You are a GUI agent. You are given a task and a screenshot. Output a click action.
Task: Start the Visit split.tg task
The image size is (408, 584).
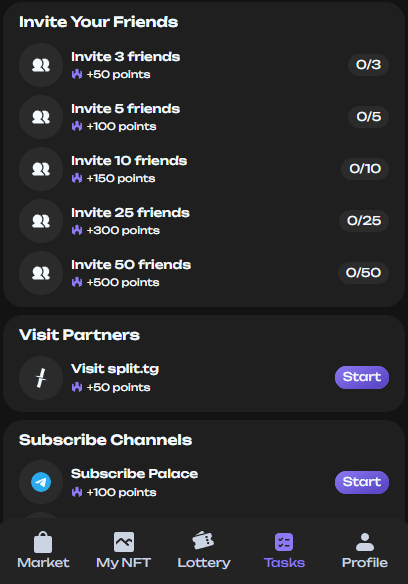(362, 377)
